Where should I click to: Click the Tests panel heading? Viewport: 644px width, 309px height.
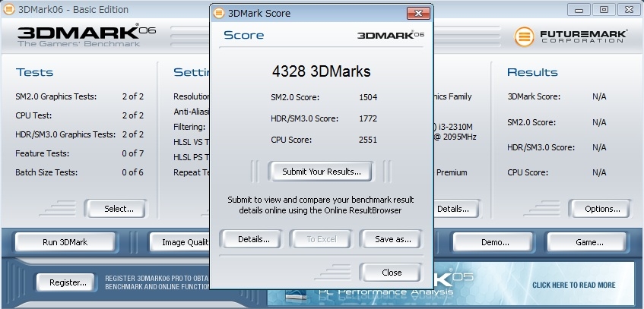point(34,72)
